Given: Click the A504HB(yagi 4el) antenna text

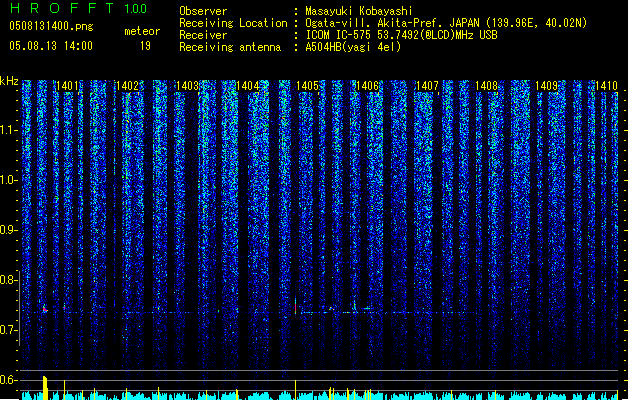Looking at the screenshot, I should (x=353, y=47).
